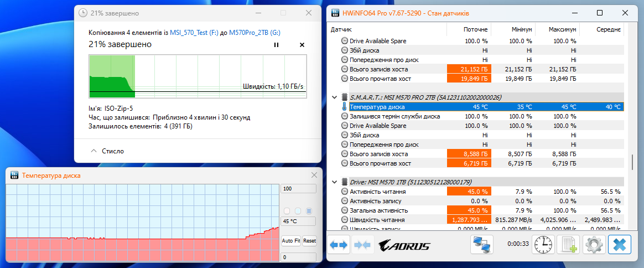Click the graph minimum field showing 0

tap(298, 257)
